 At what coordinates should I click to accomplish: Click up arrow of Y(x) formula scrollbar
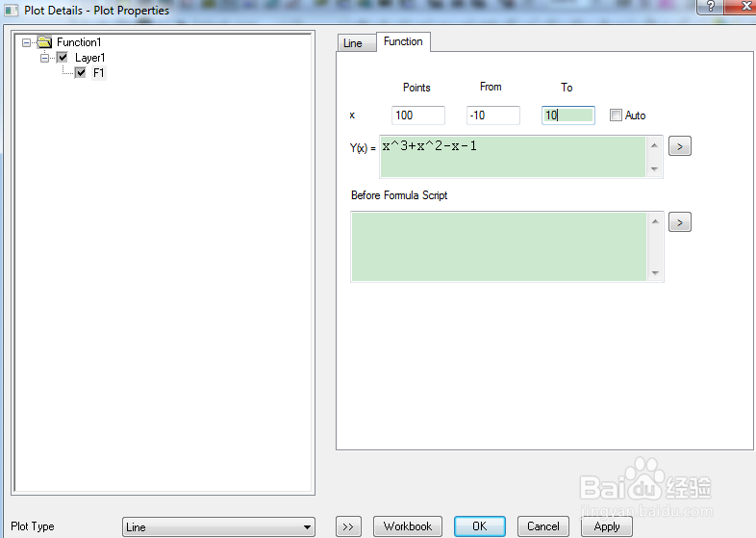click(654, 144)
